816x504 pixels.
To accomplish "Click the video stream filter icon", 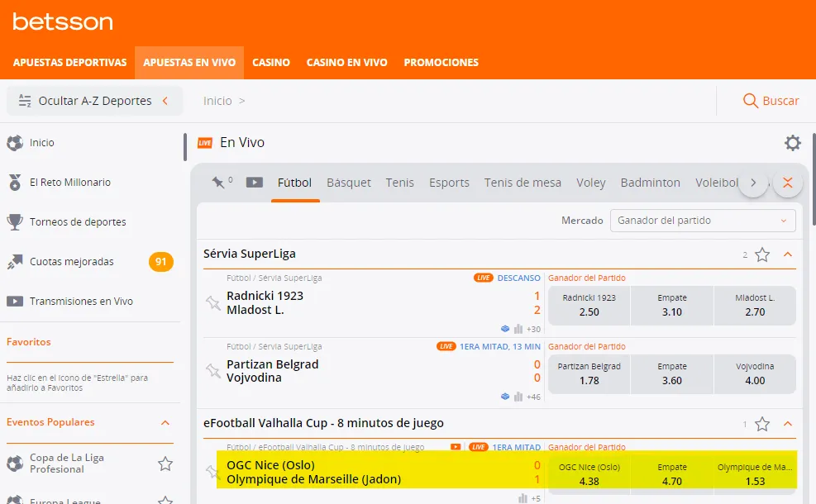I will point(254,182).
